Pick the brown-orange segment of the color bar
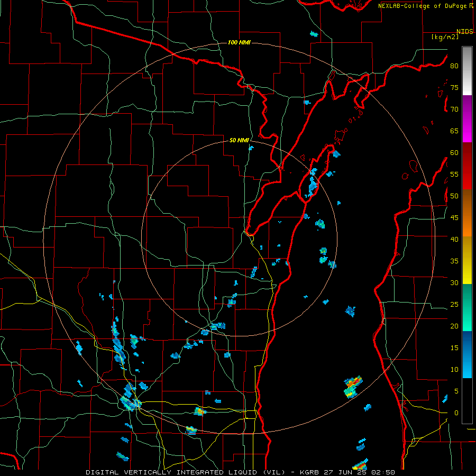476x476 pixels. coord(467,213)
